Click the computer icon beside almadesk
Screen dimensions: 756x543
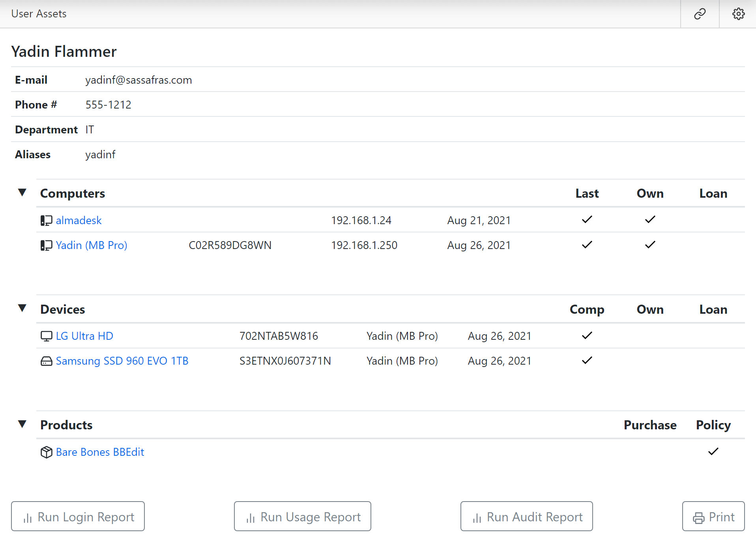47,220
